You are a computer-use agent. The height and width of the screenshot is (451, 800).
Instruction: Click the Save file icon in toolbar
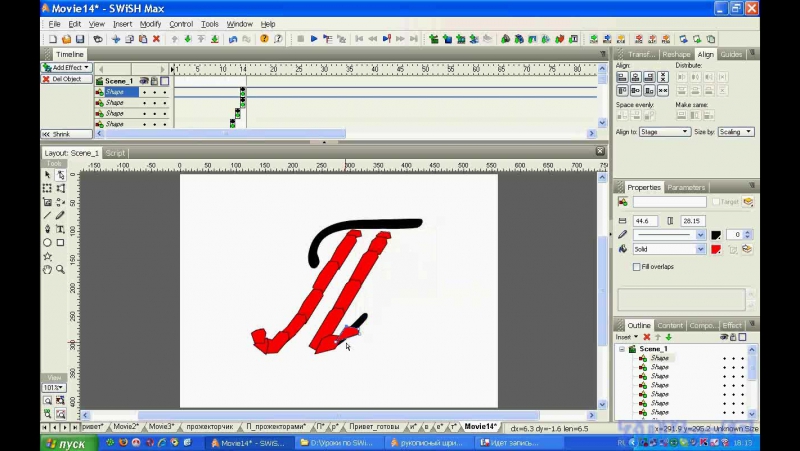tap(80, 39)
